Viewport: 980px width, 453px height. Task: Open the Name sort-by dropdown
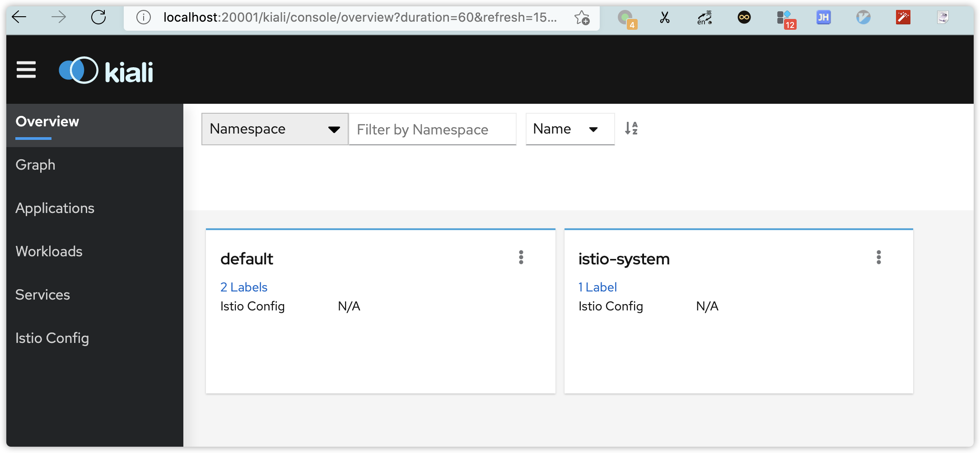click(570, 129)
